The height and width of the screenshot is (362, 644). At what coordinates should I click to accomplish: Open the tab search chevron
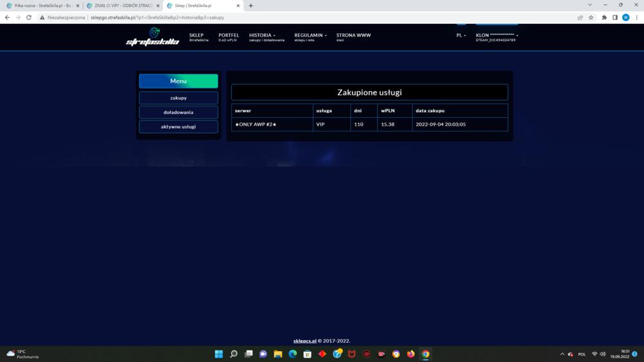coord(590,5)
